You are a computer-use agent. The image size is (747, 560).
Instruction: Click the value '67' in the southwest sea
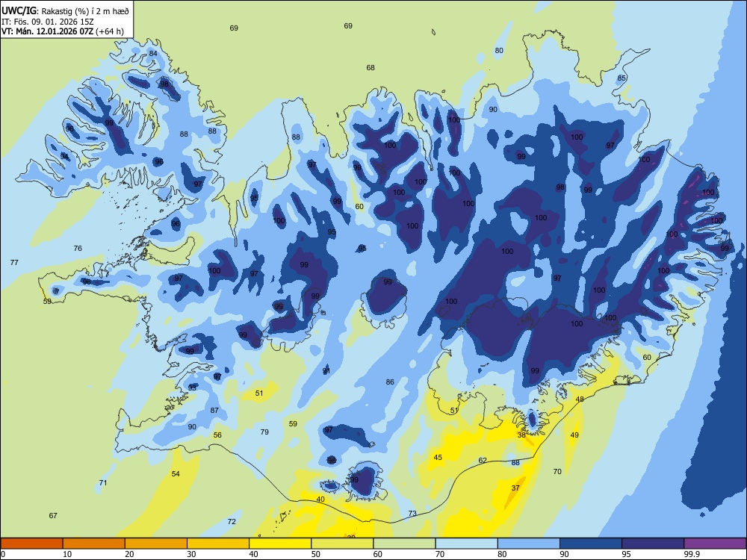click(53, 516)
